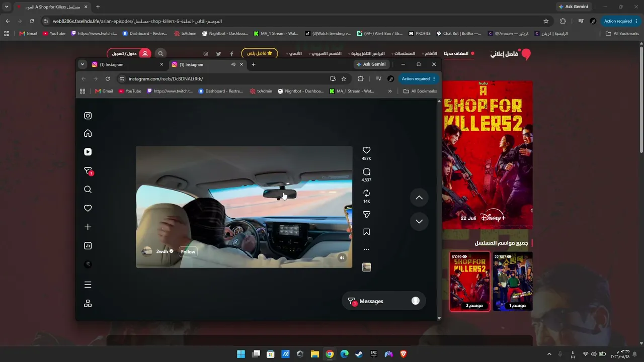Follow the 2wdh account
Image resolution: width=644 pixels, height=362 pixels.
(188, 252)
